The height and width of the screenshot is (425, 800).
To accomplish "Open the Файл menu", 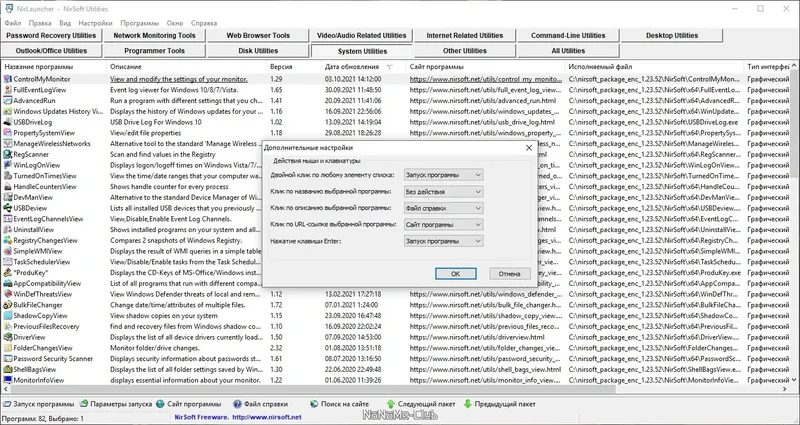I will point(13,23).
